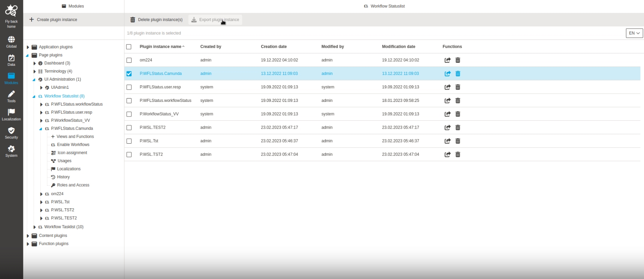Expand the Application plugins tree node
This screenshot has width=644, height=279.
(28, 47)
